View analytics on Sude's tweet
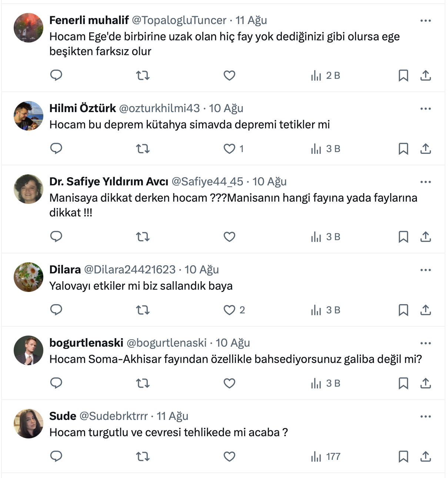 [326, 457]
